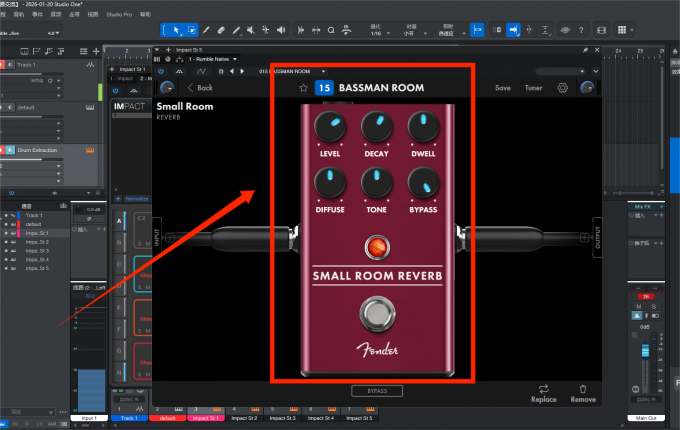Select the Impact St 4 channel tab
The image size is (680, 430).
pos(320,418)
